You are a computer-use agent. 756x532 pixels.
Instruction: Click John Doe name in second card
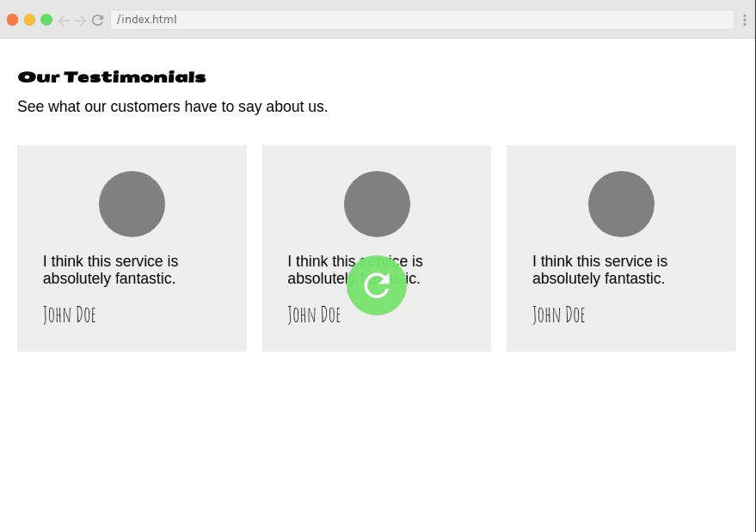coord(314,315)
